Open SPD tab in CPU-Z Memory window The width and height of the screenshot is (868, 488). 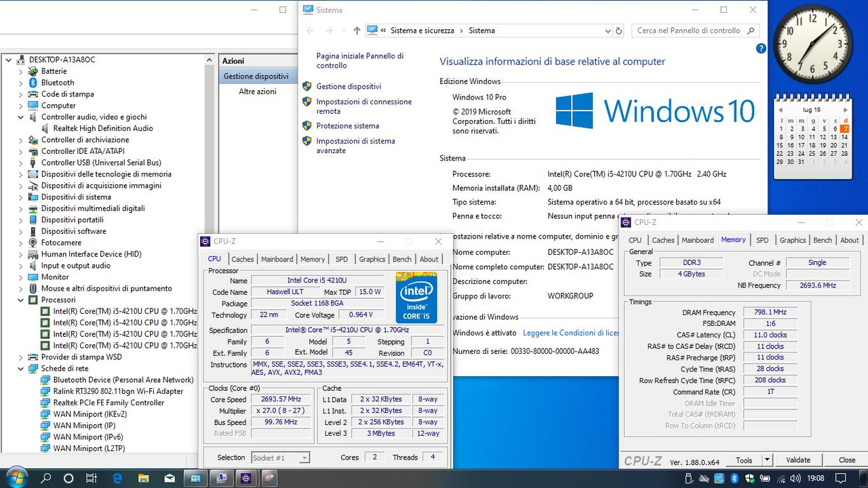[762, 240]
